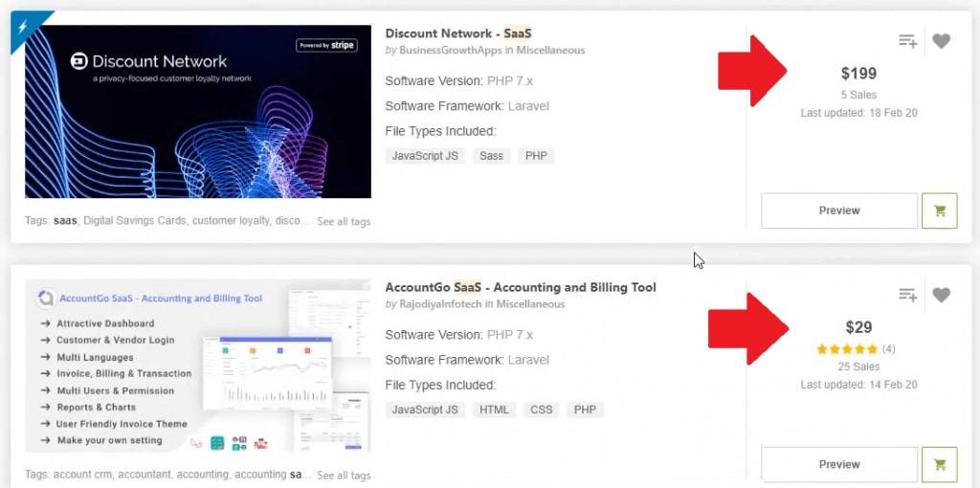The height and width of the screenshot is (488, 980).
Task: Preview the AccountGo SaaS item
Action: click(839, 464)
